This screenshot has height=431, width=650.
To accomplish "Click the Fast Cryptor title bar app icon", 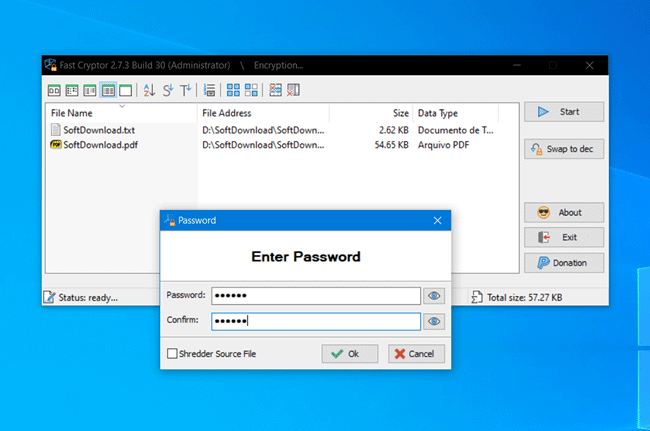I will [51, 65].
